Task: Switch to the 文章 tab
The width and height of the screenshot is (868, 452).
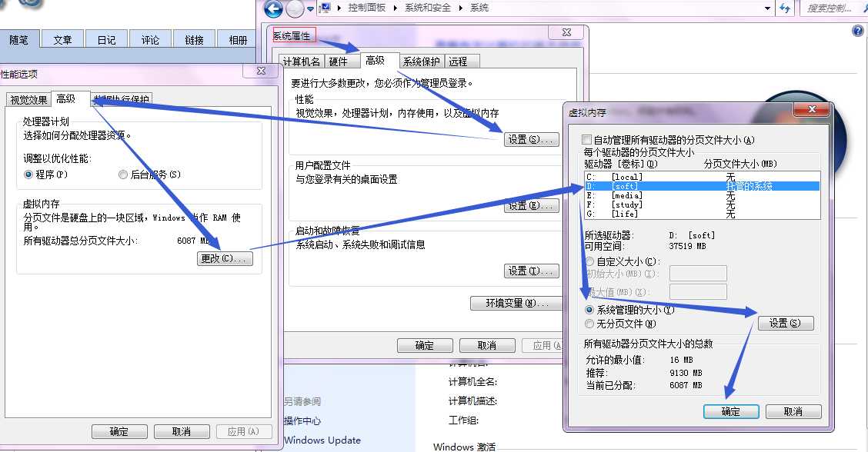Action: tap(62, 40)
